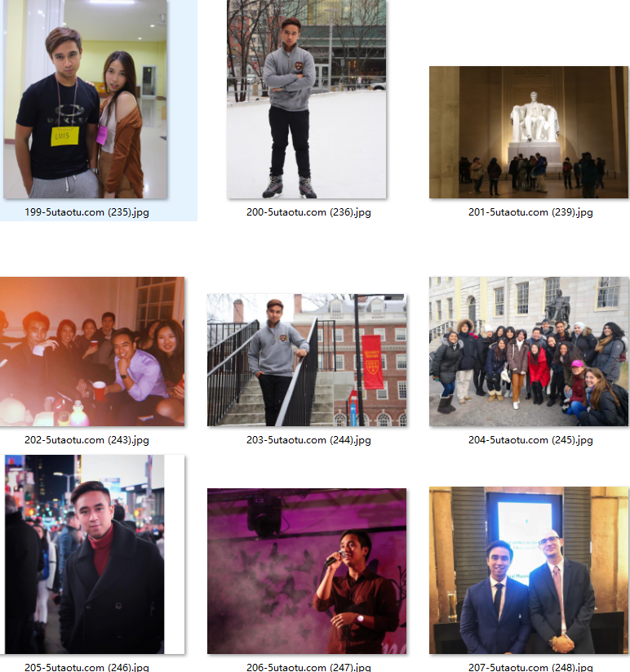Click filename 202-5utaotu.com (243).jpg

click(x=87, y=440)
